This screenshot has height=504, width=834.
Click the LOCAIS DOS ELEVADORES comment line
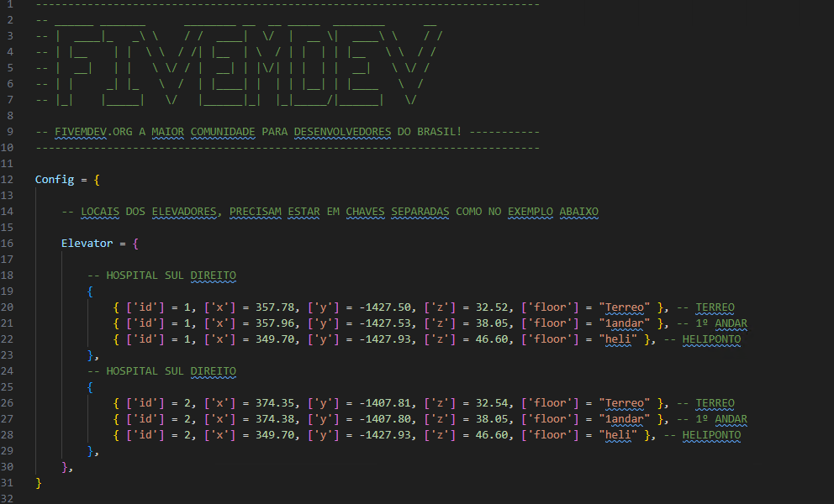[x=330, y=212]
